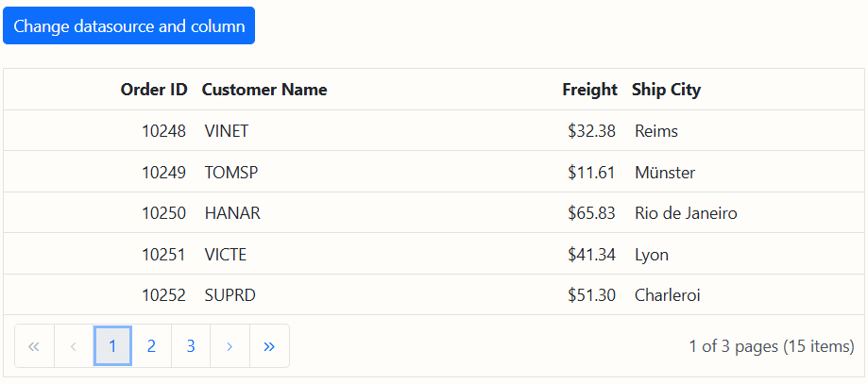Click Change datasource and column button
The width and height of the screenshot is (868, 384).
coord(129,25)
